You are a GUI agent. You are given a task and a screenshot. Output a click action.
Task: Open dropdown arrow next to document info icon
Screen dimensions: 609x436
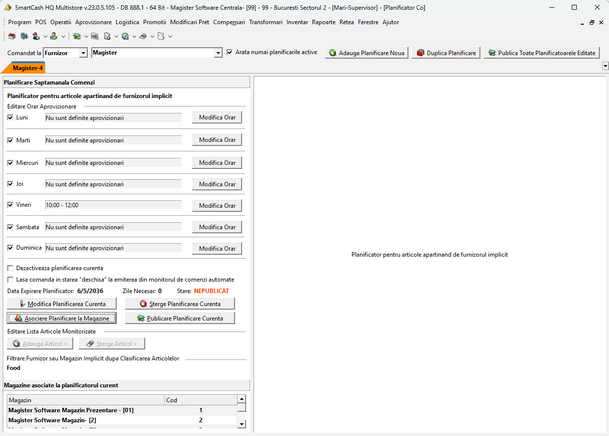pyautogui.click(x=116, y=36)
